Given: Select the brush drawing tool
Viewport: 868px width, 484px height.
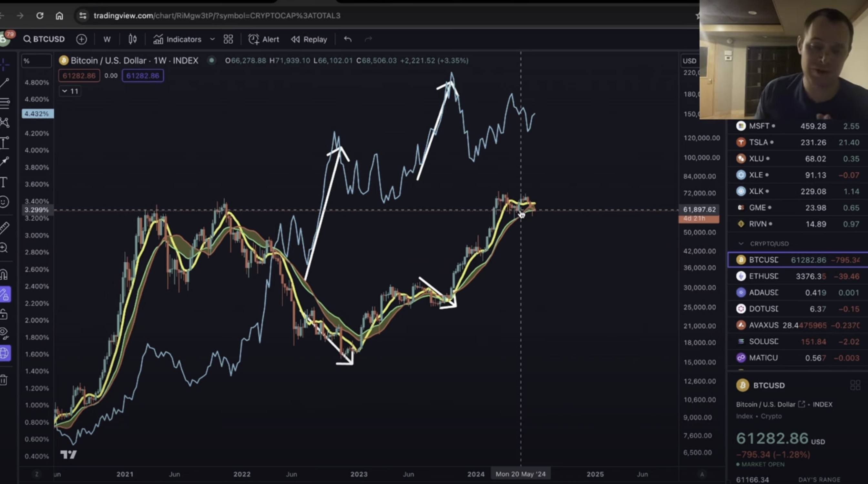Looking at the screenshot, I should tap(5, 162).
